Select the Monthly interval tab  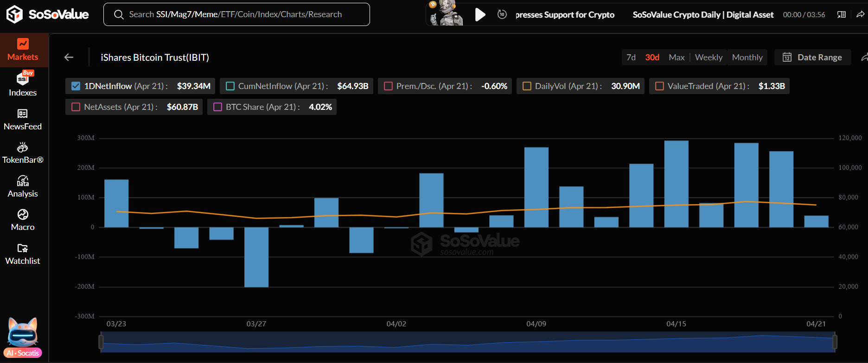pyautogui.click(x=747, y=57)
